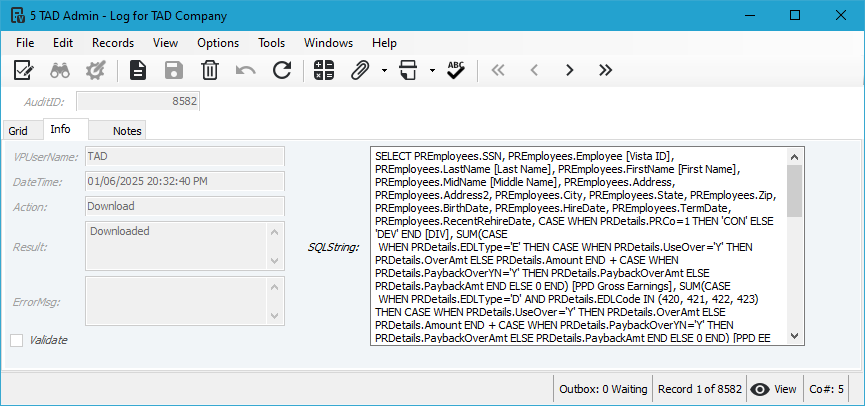Open the View menu
This screenshot has height=406, width=865.
click(x=165, y=43)
